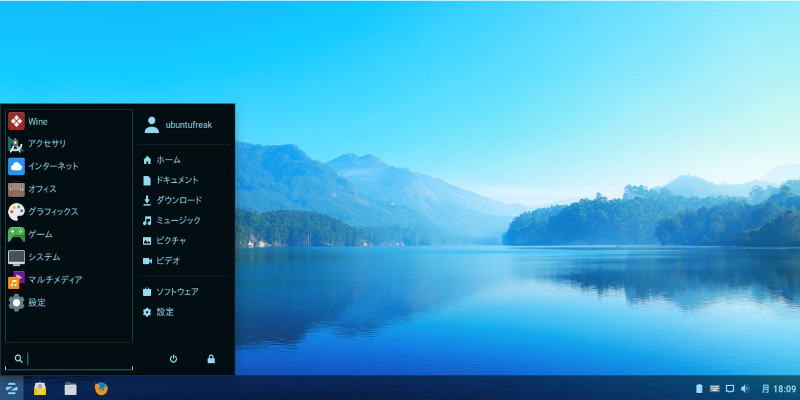The image size is (800, 400).
Task: Select the アクセサリ menu label
Action: 47,144
